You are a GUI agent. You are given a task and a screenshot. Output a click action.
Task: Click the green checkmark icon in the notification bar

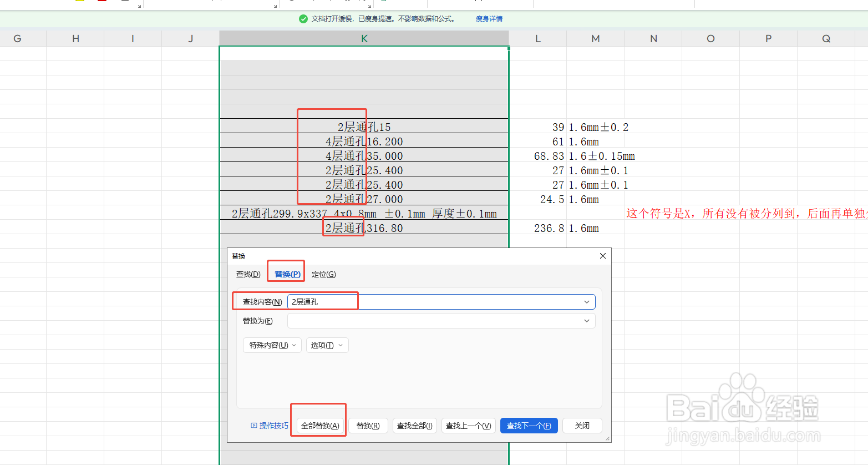(x=303, y=19)
